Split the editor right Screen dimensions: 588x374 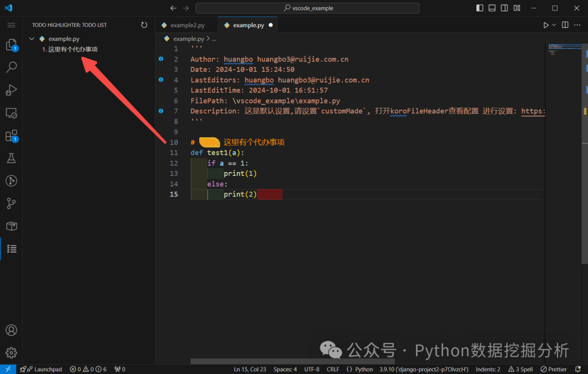(x=565, y=25)
